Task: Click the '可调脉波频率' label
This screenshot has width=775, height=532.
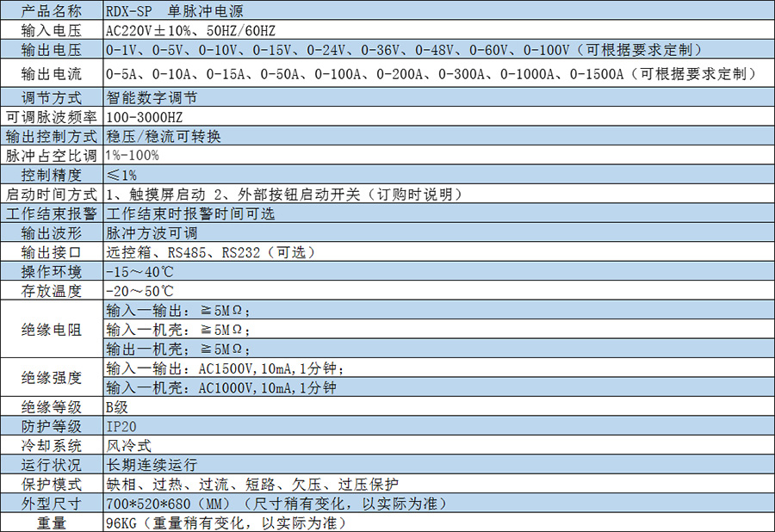Action: coord(52,117)
